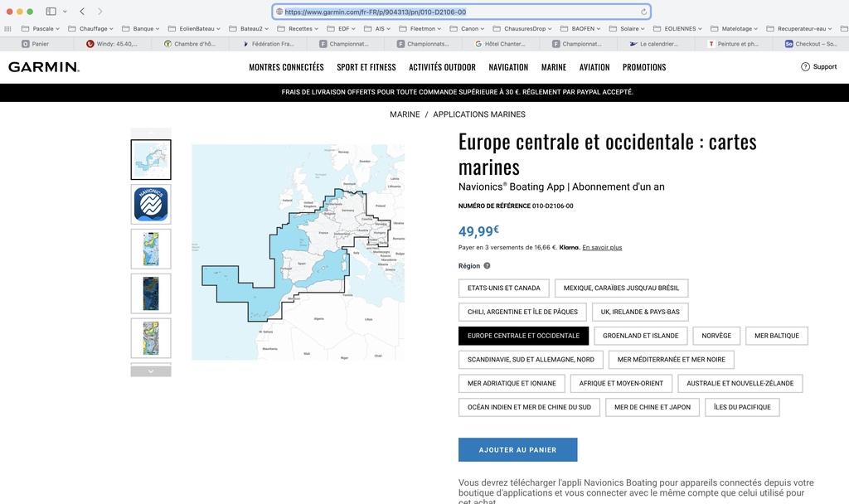Open the Sport et Fitness menu

point(366,67)
